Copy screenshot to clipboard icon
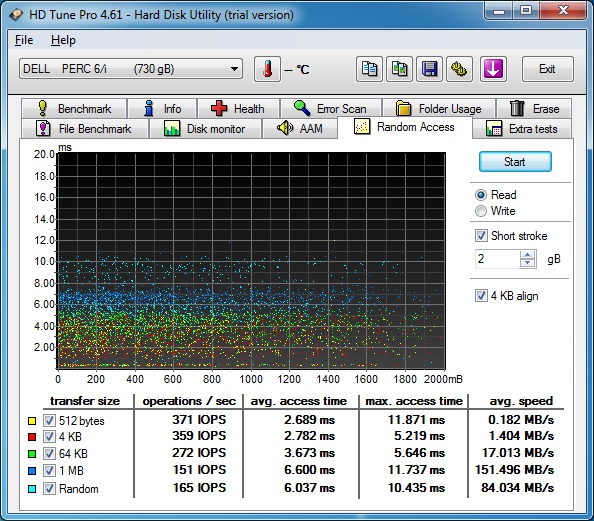 pyautogui.click(x=399, y=69)
